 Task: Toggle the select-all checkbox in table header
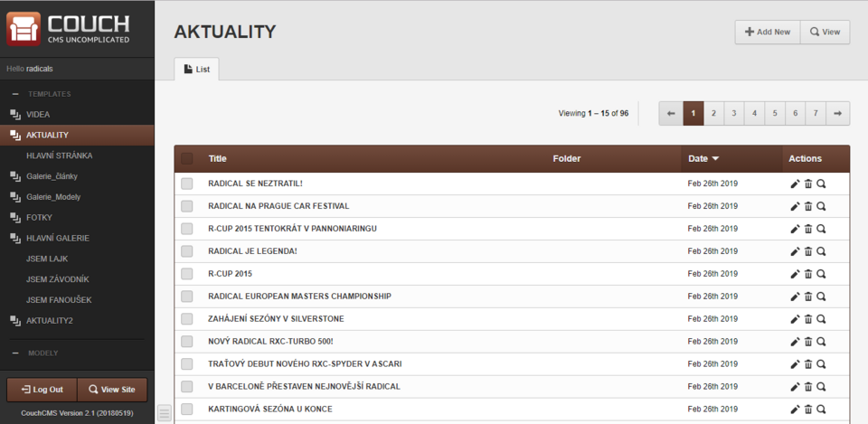click(x=187, y=159)
